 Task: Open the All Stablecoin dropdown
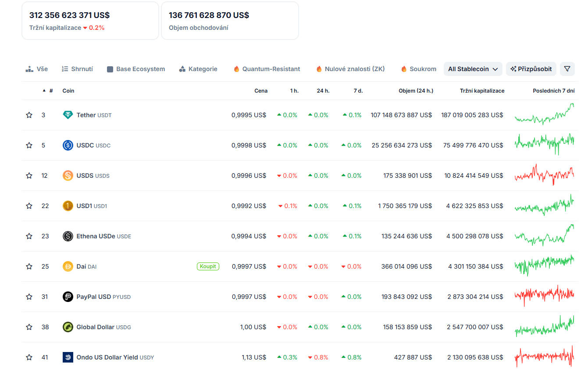[x=473, y=69]
